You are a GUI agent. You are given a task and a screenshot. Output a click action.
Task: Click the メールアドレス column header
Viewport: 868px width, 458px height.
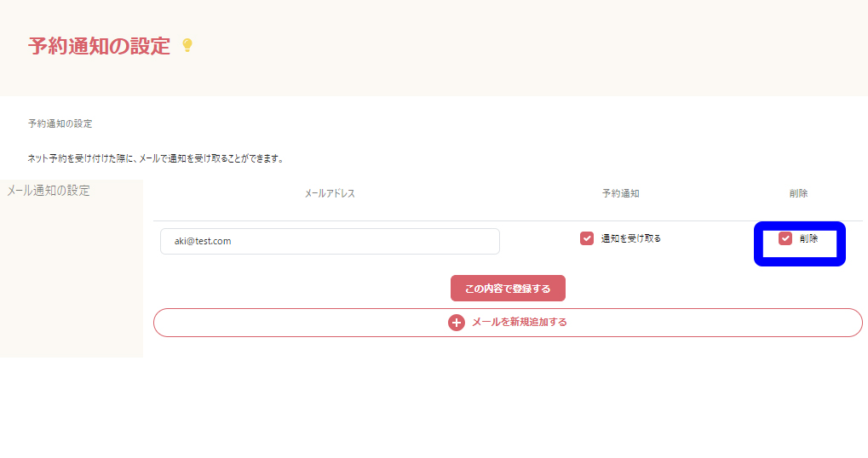tap(330, 193)
